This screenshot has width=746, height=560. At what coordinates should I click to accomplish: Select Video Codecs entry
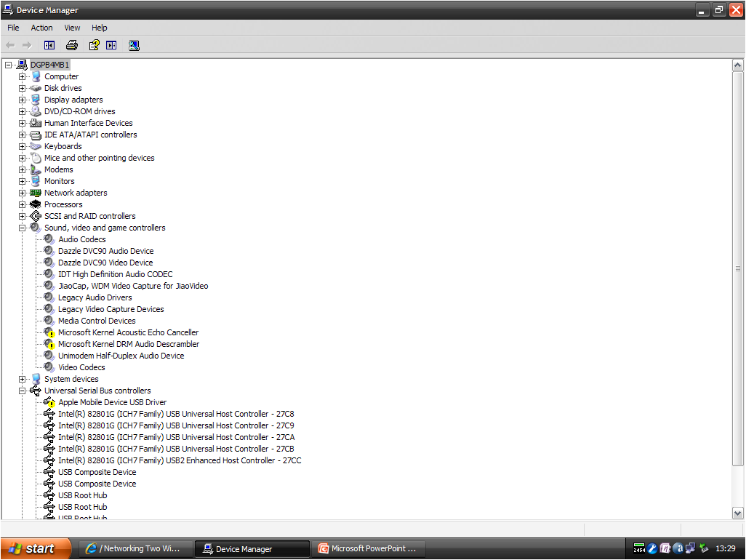(x=81, y=367)
